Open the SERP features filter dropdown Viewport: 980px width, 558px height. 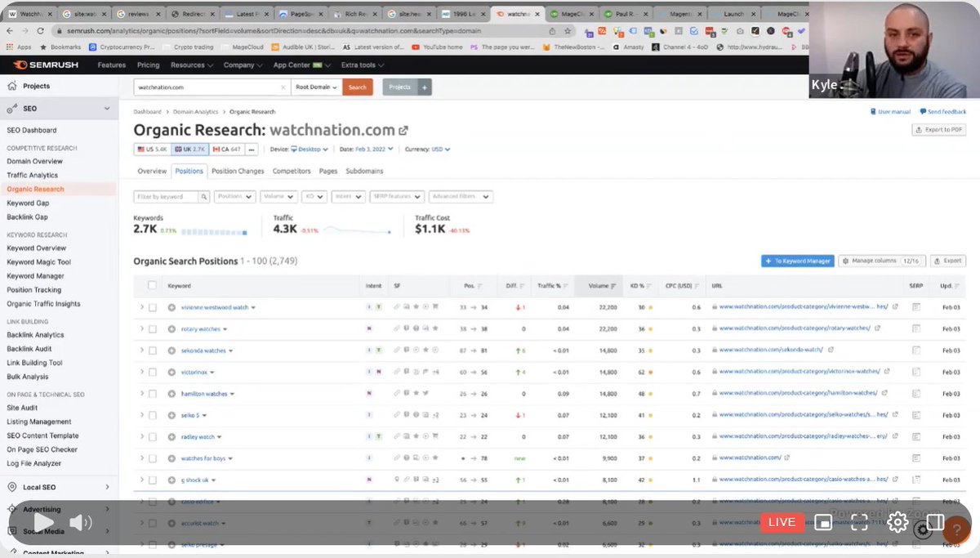pyautogui.click(x=398, y=197)
